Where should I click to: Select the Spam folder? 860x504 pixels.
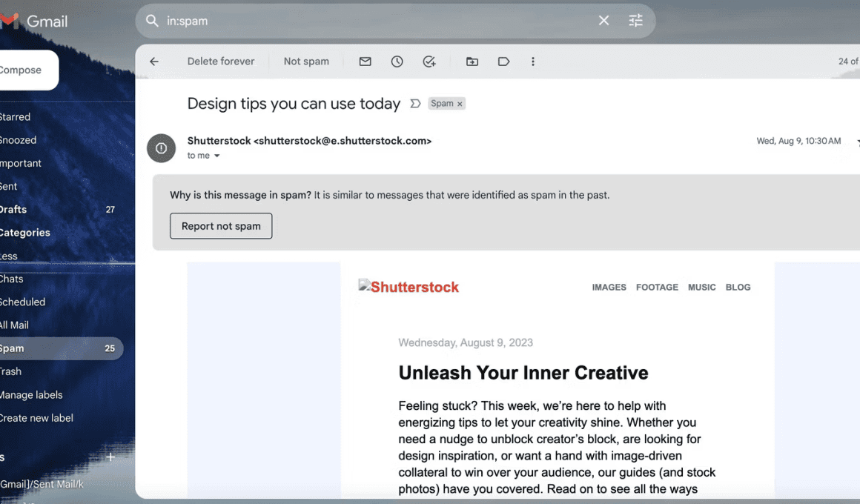coord(60,348)
